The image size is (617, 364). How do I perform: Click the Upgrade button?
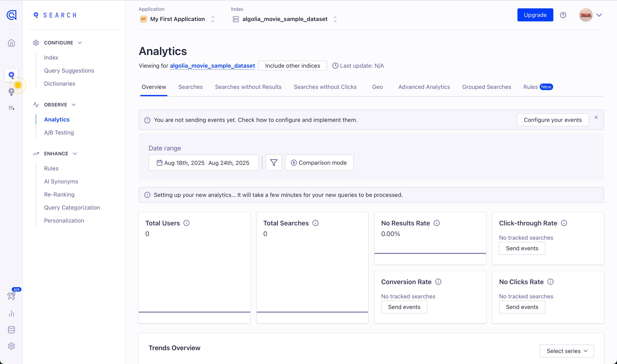coord(535,15)
